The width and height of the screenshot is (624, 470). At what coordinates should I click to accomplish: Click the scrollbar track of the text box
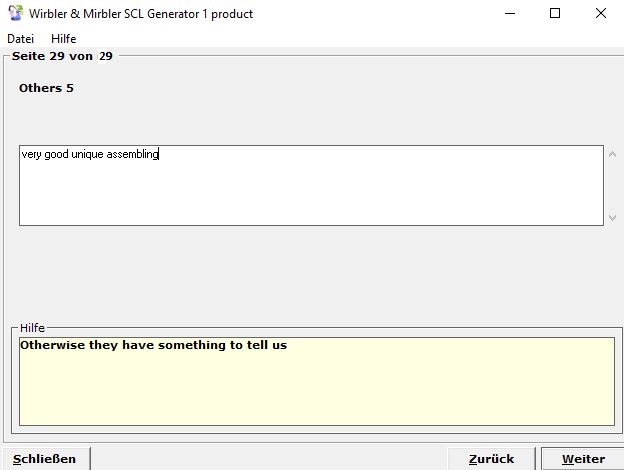[x=612, y=186]
